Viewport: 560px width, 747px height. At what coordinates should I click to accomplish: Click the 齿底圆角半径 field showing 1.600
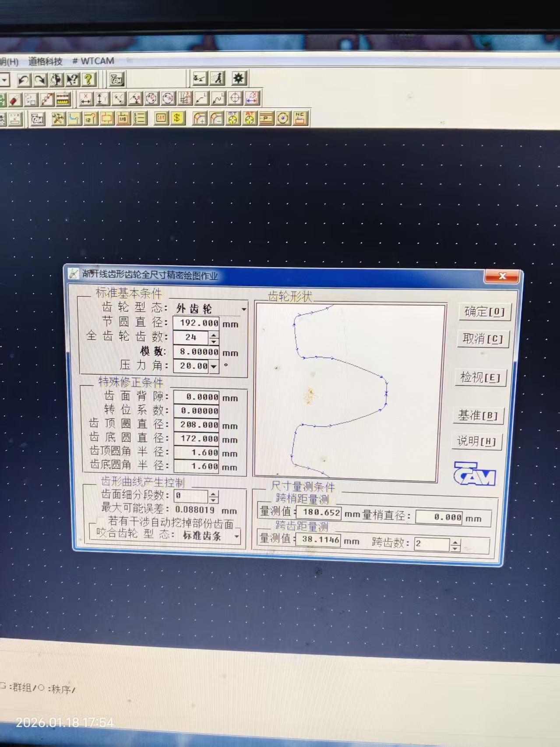point(197,466)
